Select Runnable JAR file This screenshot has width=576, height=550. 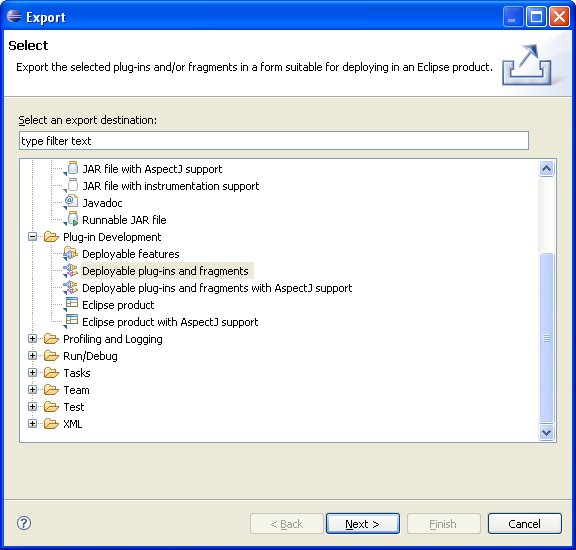pos(124,220)
